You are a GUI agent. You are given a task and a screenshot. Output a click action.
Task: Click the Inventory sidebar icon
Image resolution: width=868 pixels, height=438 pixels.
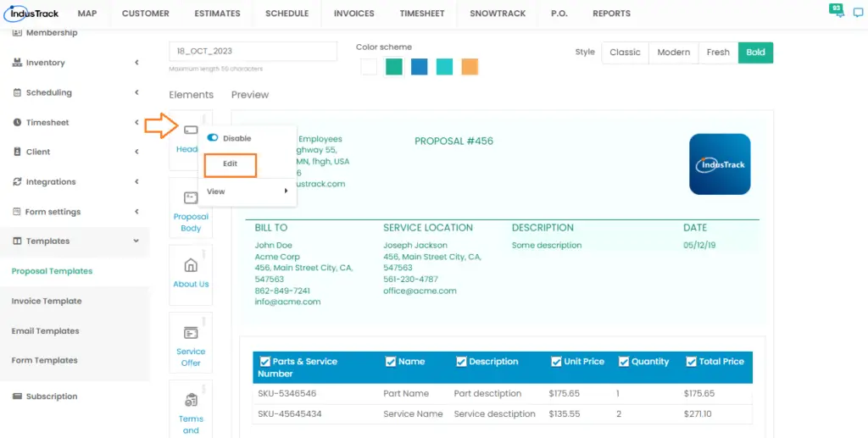17,63
